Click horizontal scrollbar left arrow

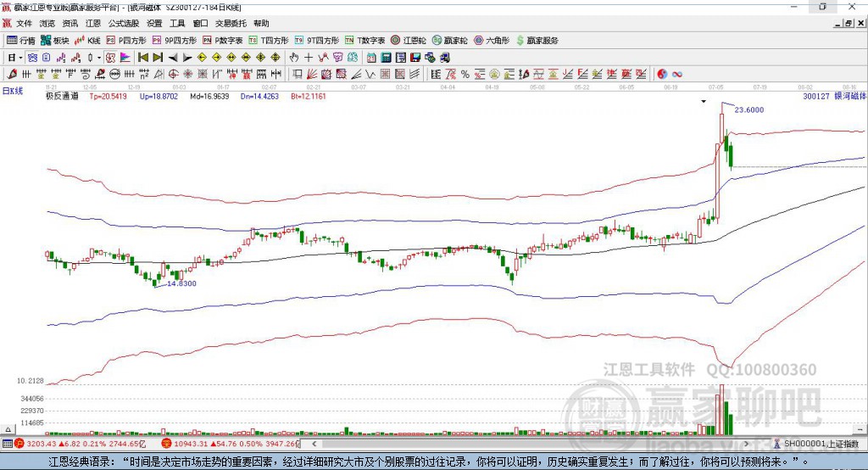[x=314, y=444]
